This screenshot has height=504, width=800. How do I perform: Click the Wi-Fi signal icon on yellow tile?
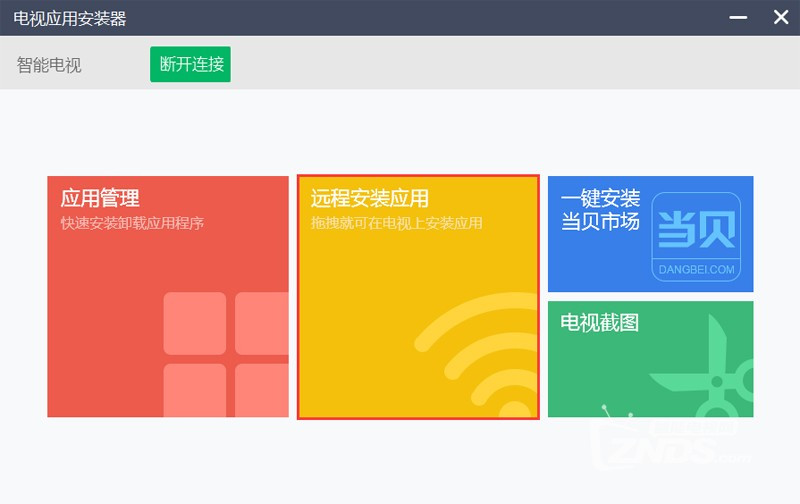tap(476, 355)
